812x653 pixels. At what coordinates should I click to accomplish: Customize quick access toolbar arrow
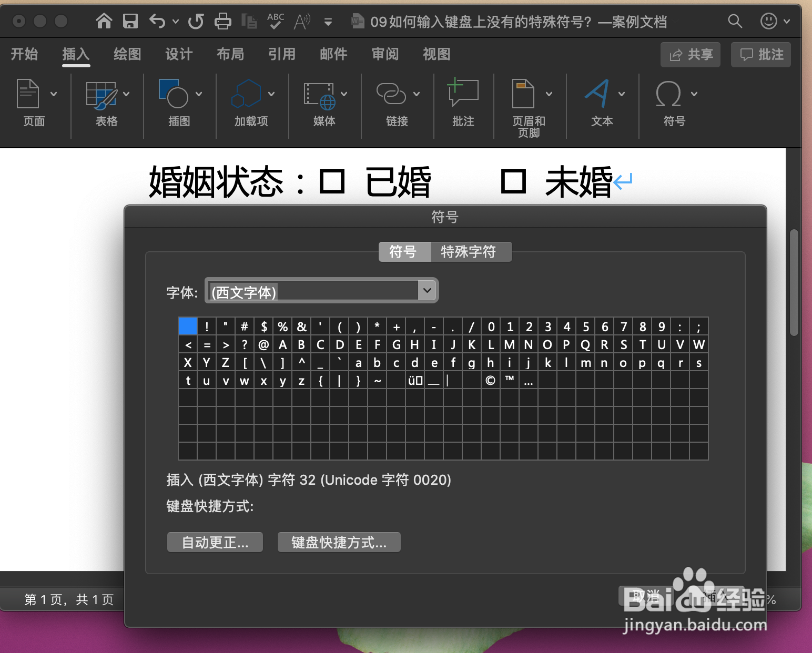(x=328, y=22)
